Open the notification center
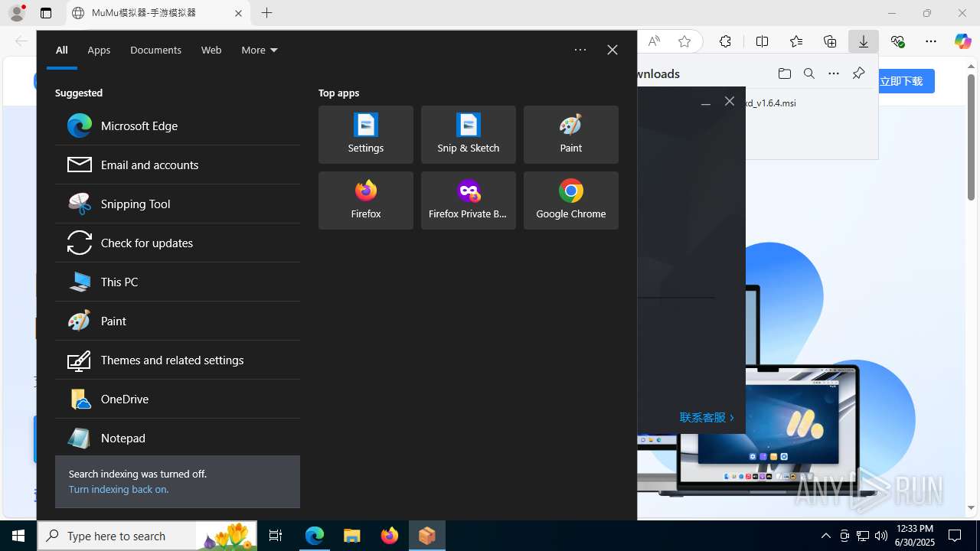This screenshot has width=980, height=551. coord(955,536)
